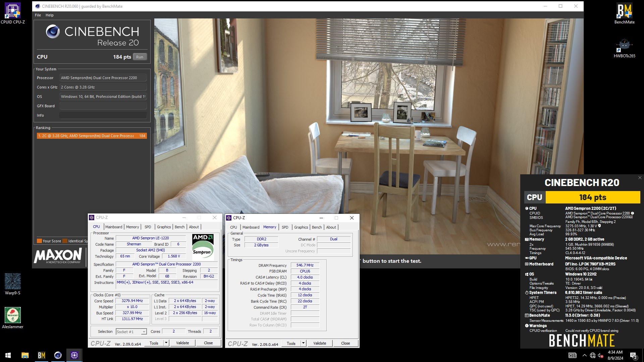Click the muted volume tray icon
644x362 pixels.
coord(601,355)
